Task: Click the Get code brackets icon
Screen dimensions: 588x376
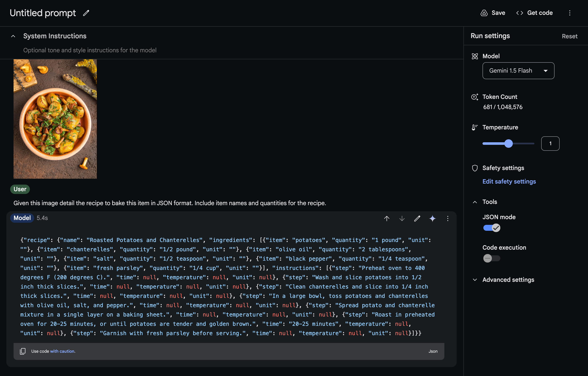Action: (x=520, y=13)
